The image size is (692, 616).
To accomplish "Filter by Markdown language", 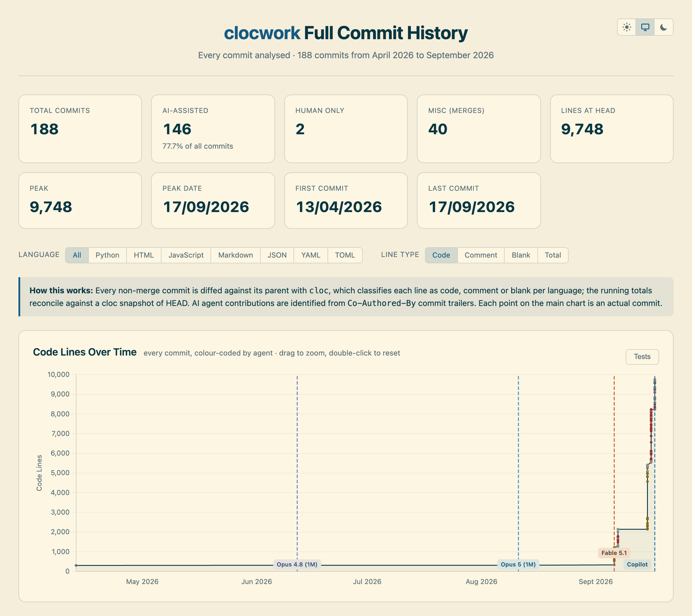I will 235,255.
